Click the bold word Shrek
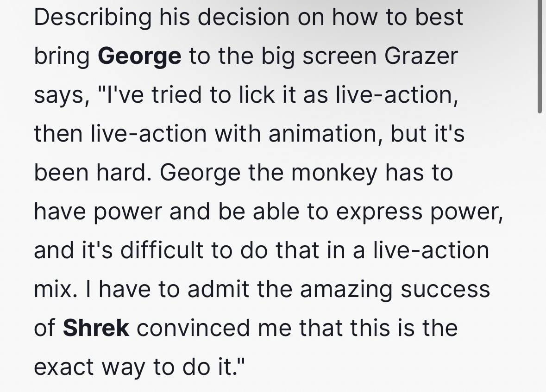This screenshot has height=392, width=546. pos(96,328)
